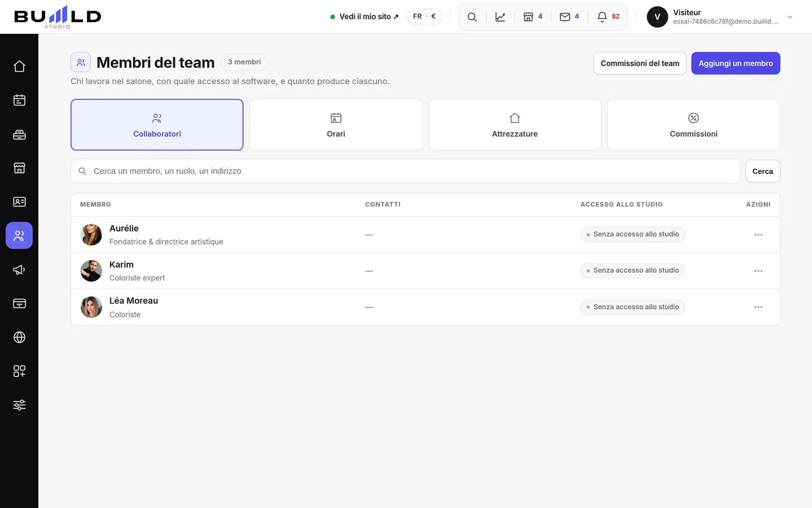Open actions menu for Aurélie
812x508 pixels.
758,235
